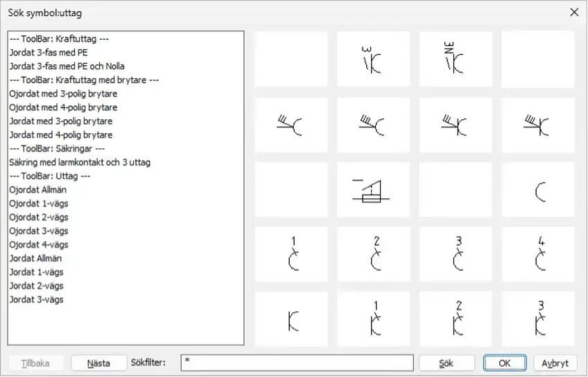This screenshot has height=377, width=588.
Task: Click the grounded outlet symbol numbered 3
Action: (x=538, y=319)
